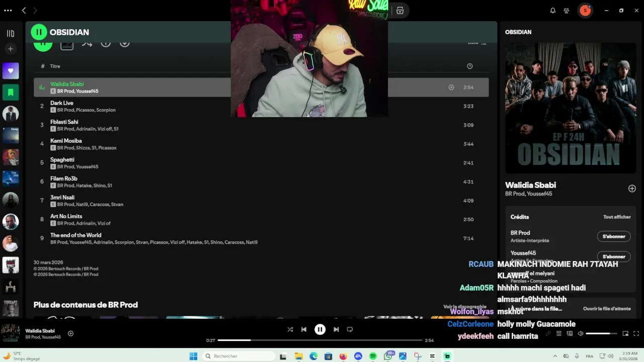
Task: Open the Liste view options dropdown
Action: (x=477, y=43)
